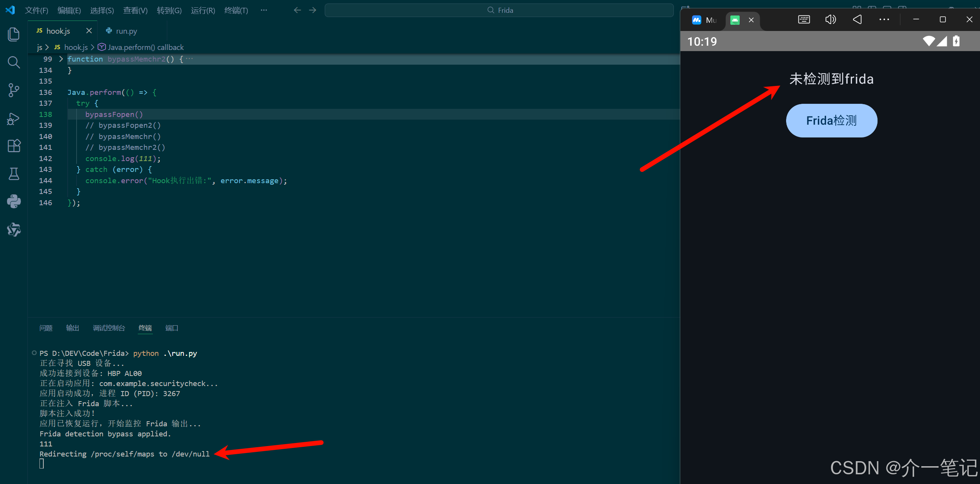Close the hook.js tab
980x484 pixels.
(89, 31)
